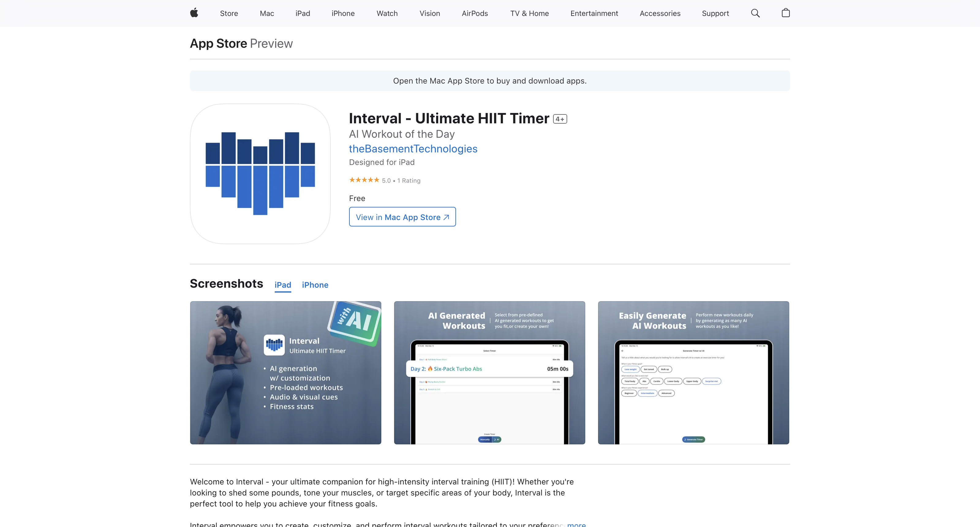980x527 pixels.
Task: Open the Easily Generate AI Workouts screenshot
Action: (694, 373)
